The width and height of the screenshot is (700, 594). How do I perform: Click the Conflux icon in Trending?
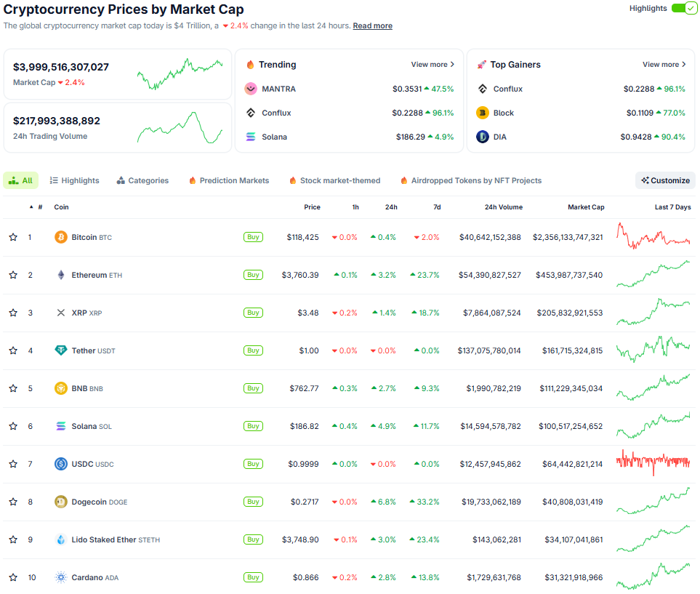[x=251, y=113]
